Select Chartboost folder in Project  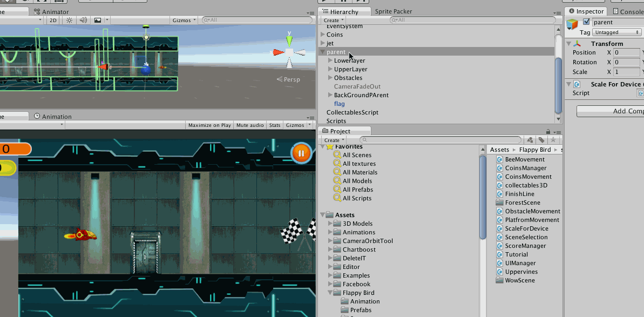(x=359, y=249)
